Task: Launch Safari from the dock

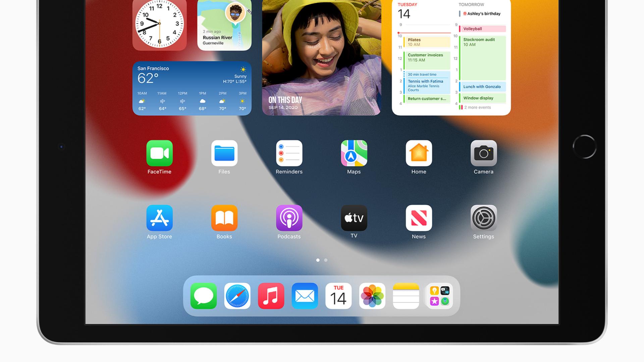Action: 237,296
